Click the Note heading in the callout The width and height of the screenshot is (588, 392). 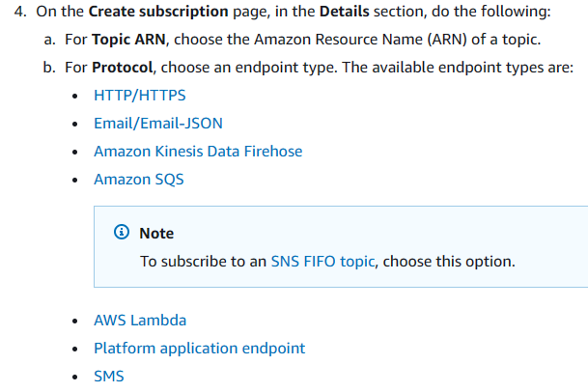point(156,234)
